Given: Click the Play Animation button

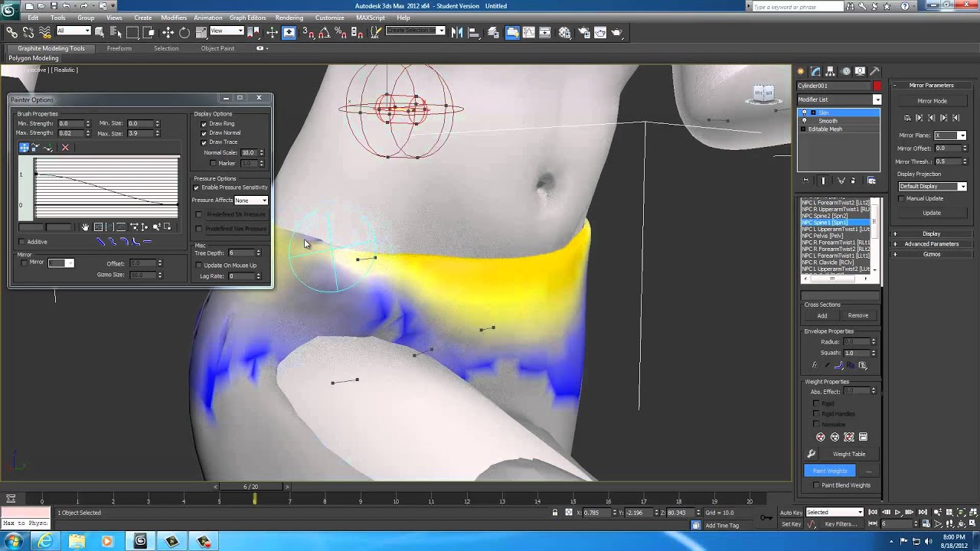Looking at the screenshot, I should click(897, 513).
